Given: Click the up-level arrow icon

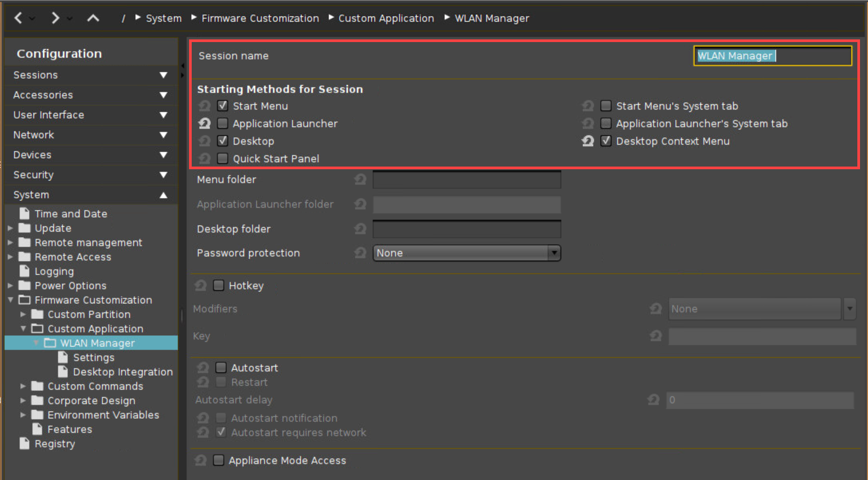Looking at the screenshot, I should [93, 18].
